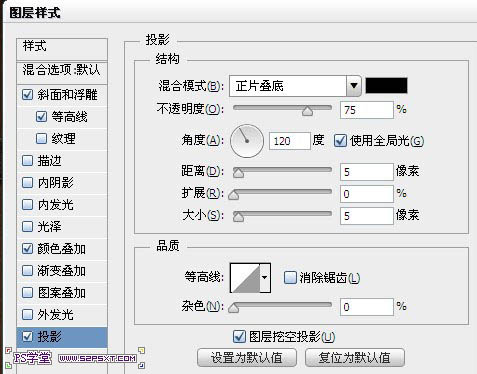Click the 扩展 value field
This screenshot has width=477, height=374.
click(367, 194)
